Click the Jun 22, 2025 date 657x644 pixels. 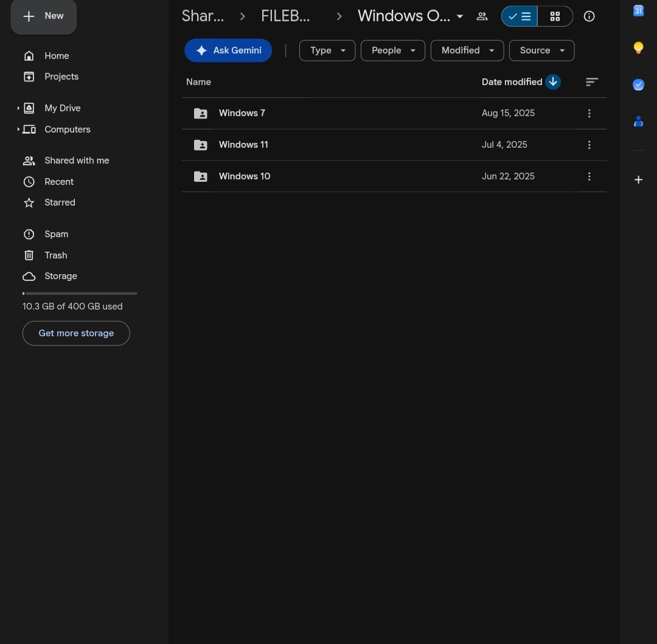point(508,176)
